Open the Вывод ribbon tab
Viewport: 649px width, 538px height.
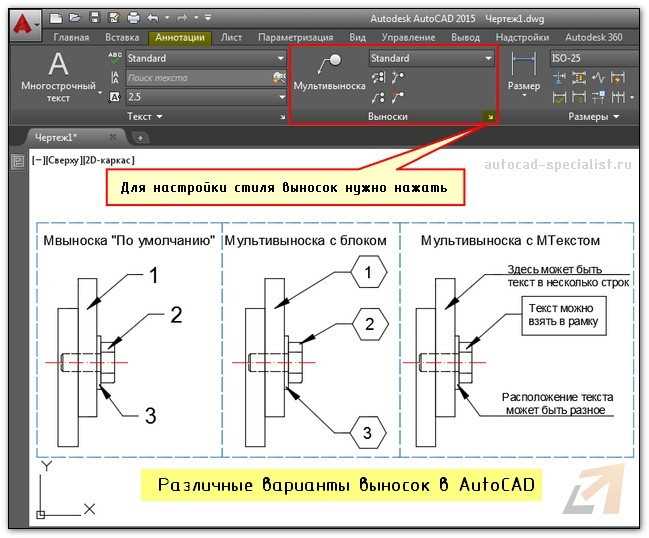point(466,37)
